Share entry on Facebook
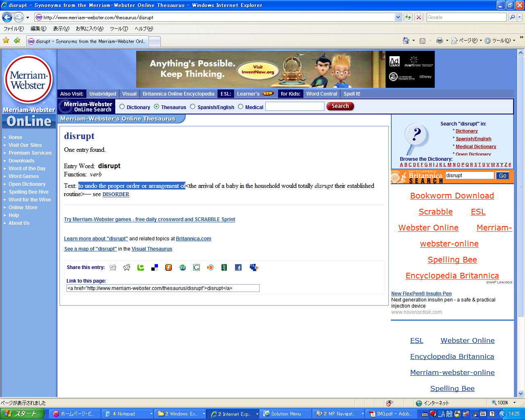Screen dimensions: 525x420 click(238, 267)
